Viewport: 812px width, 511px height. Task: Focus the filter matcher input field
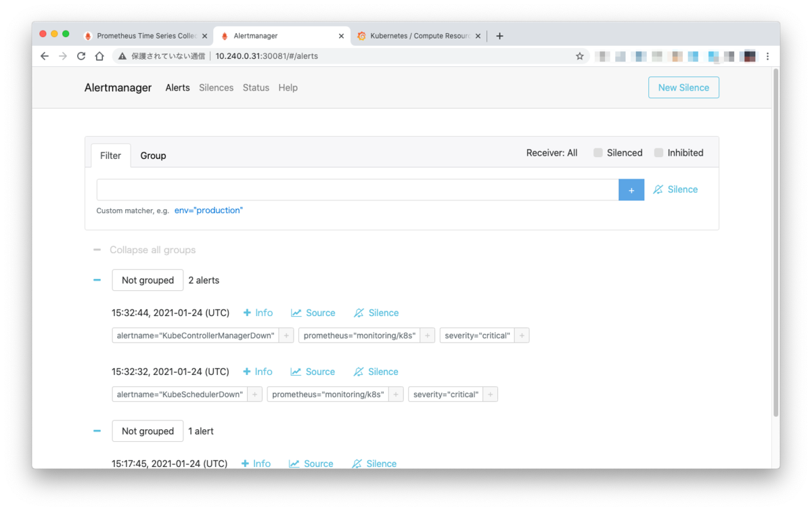coord(357,190)
